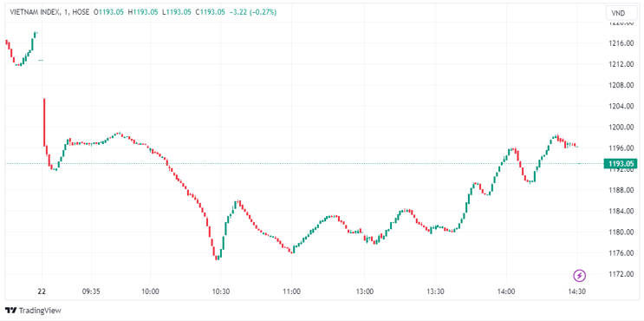
Task: Click the 1176.00 price axis label
Action: [x=621, y=252]
